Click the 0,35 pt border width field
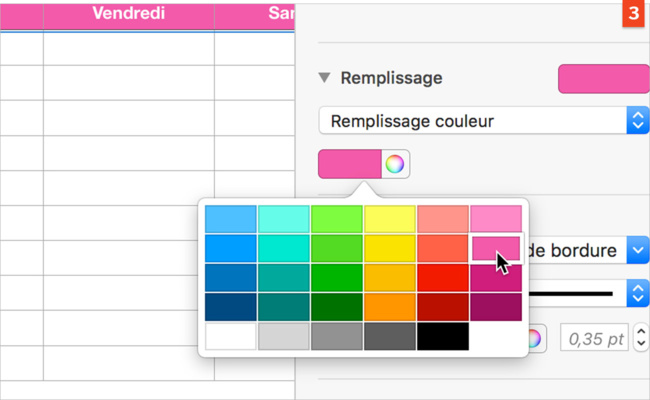 point(596,339)
